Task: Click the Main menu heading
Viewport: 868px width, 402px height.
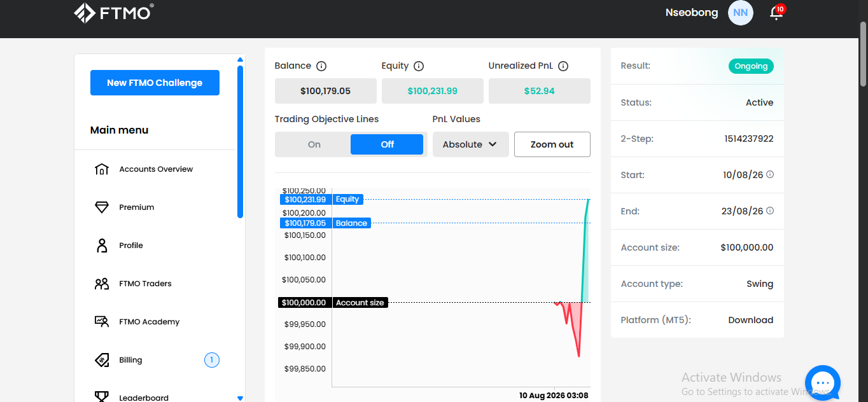Action: click(119, 130)
